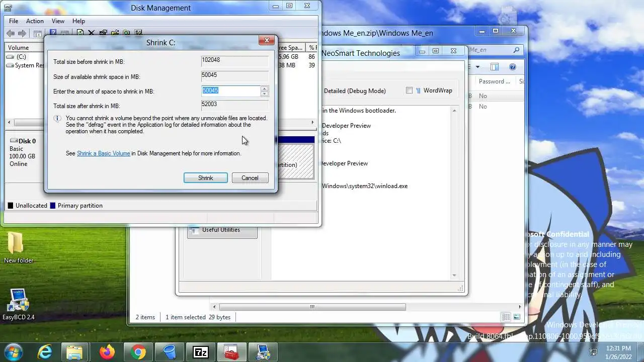
Task: Click the red toolbox taskbar icon
Action: point(231,352)
